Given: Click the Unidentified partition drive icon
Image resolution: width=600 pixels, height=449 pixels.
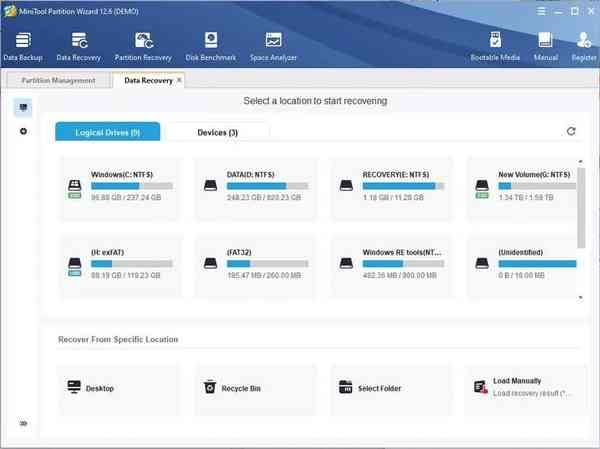Looking at the screenshot, I should [x=482, y=263].
